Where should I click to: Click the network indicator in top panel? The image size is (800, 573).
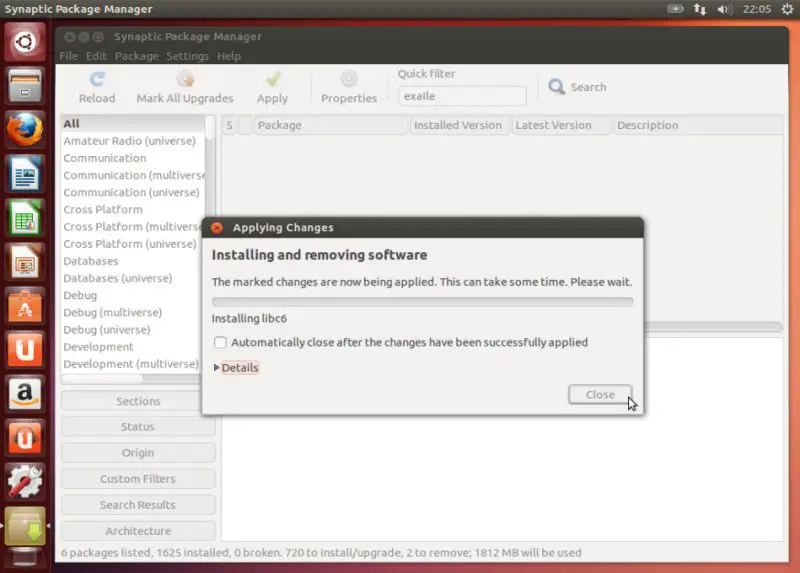pyautogui.click(x=699, y=9)
